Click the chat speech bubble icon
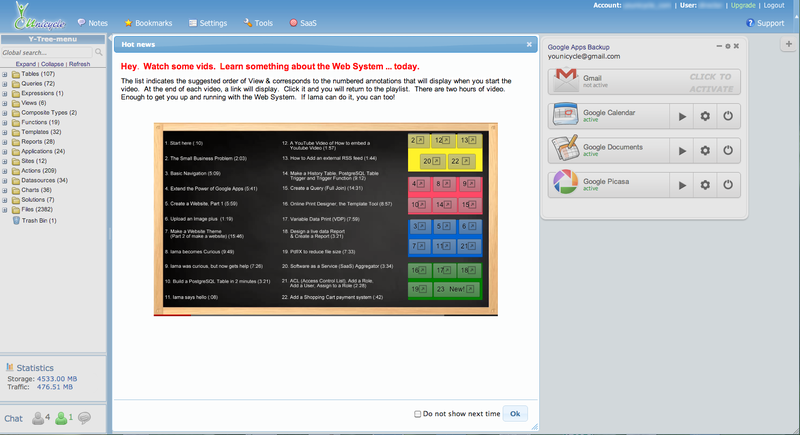Viewport: 800px width, 435px height. pyautogui.click(x=84, y=418)
